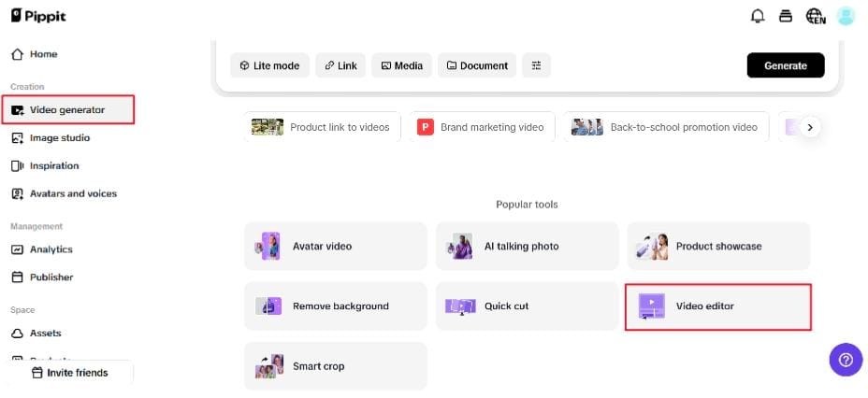
Task: Open the settings sliders icon beside Document
Action: pyautogui.click(x=536, y=65)
